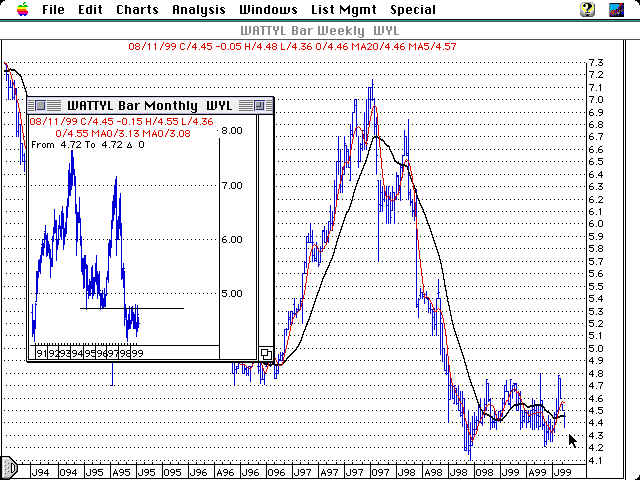This screenshot has width=640, height=480.
Task: Click the Monthly data line 08/11/99 C/4.45 -0.15
Action: (121, 122)
